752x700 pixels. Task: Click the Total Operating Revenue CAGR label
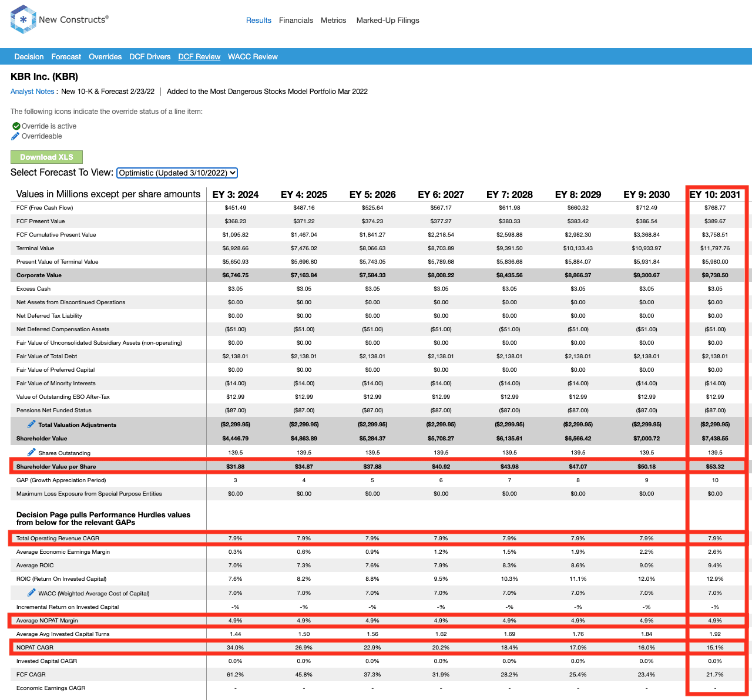tap(58, 539)
